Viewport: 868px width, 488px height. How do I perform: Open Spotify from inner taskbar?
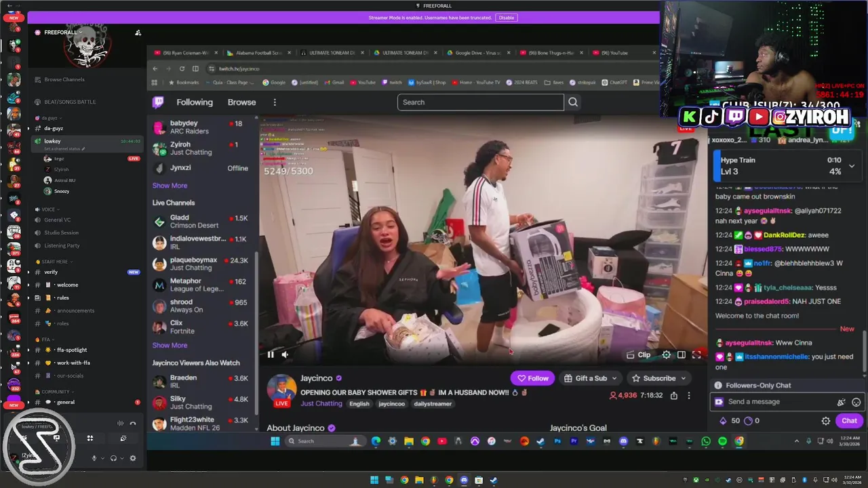[x=722, y=441]
